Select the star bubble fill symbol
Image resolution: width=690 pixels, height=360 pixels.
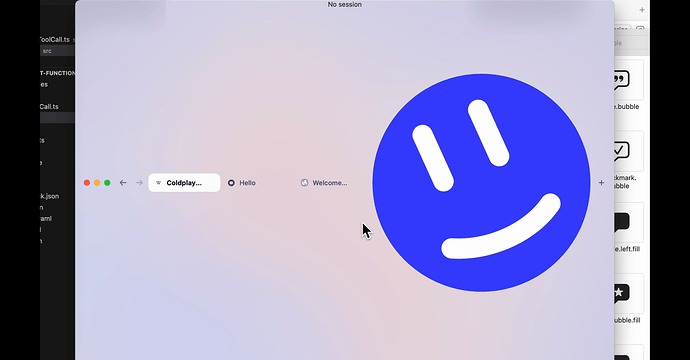click(x=621, y=294)
